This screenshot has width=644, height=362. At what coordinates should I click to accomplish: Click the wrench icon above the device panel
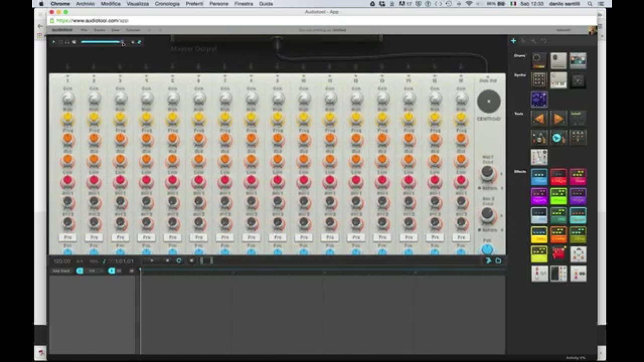(x=534, y=41)
